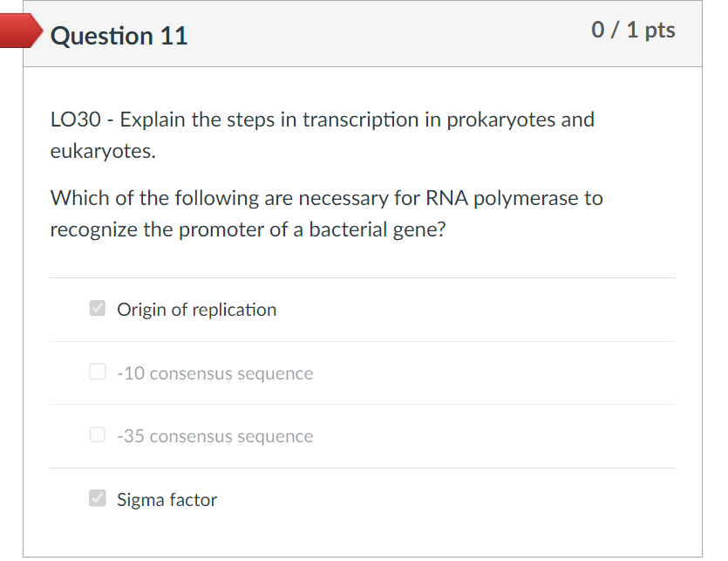The height and width of the screenshot is (561, 728).
Task: Click the second answer option row
Action: pos(362,372)
